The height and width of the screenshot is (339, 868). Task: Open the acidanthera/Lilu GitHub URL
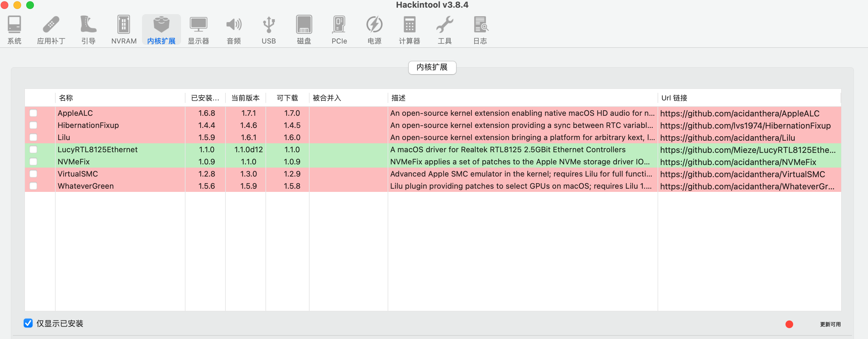(728, 138)
